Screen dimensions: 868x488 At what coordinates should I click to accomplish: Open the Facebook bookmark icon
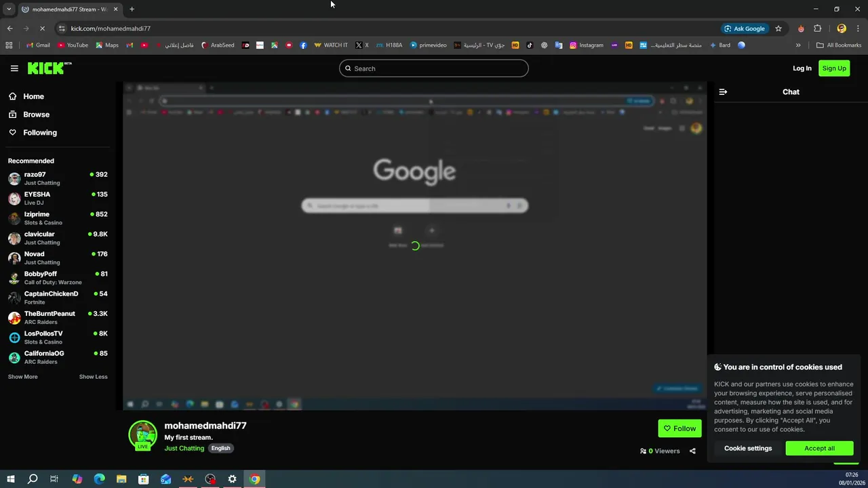pyautogui.click(x=303, y=45)
